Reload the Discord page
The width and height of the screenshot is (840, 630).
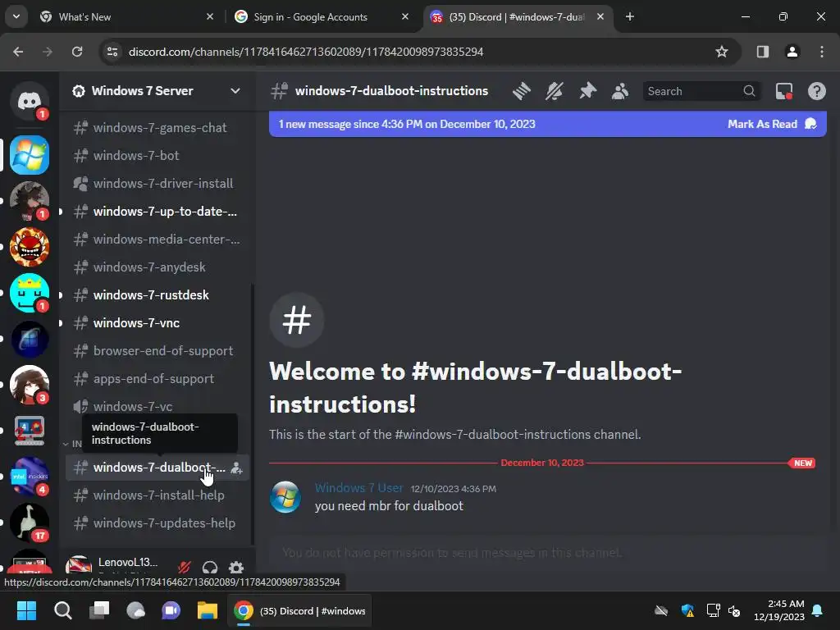tap(77, 52)
